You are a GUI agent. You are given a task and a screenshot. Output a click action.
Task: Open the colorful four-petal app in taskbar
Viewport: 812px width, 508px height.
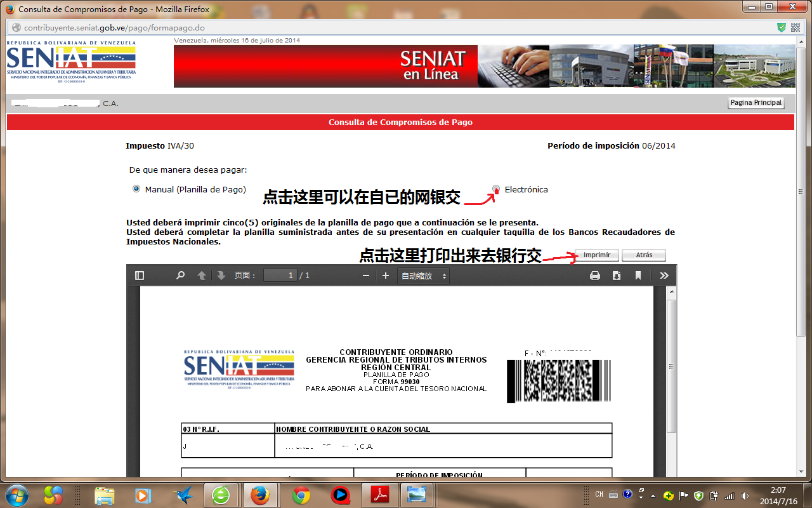point(55,495)
